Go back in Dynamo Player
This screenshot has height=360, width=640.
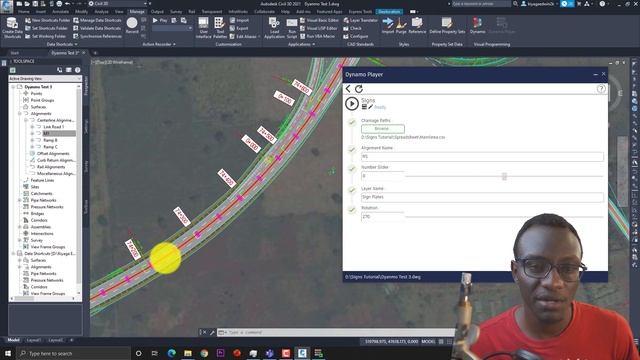tap(348, 89)
